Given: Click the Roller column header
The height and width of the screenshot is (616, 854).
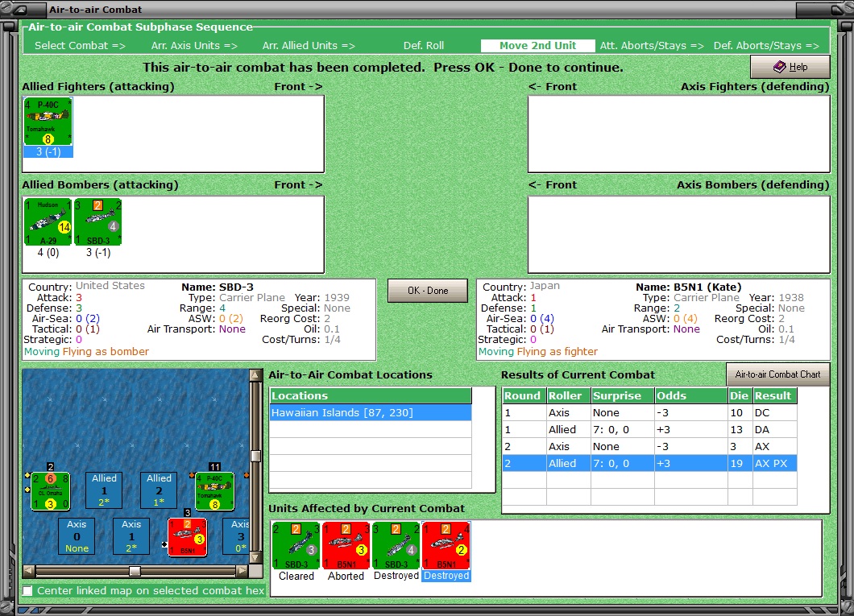Looking at the screenshot, I should point(569,395).
